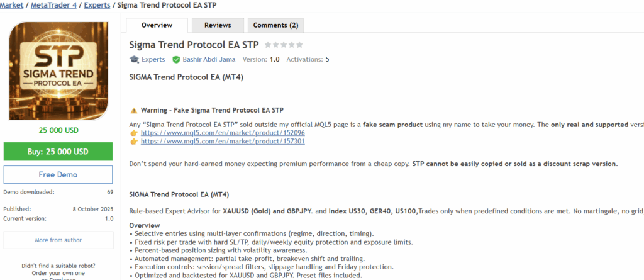Viewport: 644px width, 280px height.
Task: Visit author Bashir Abdi Jama's profile
Action: coord(209,59)
